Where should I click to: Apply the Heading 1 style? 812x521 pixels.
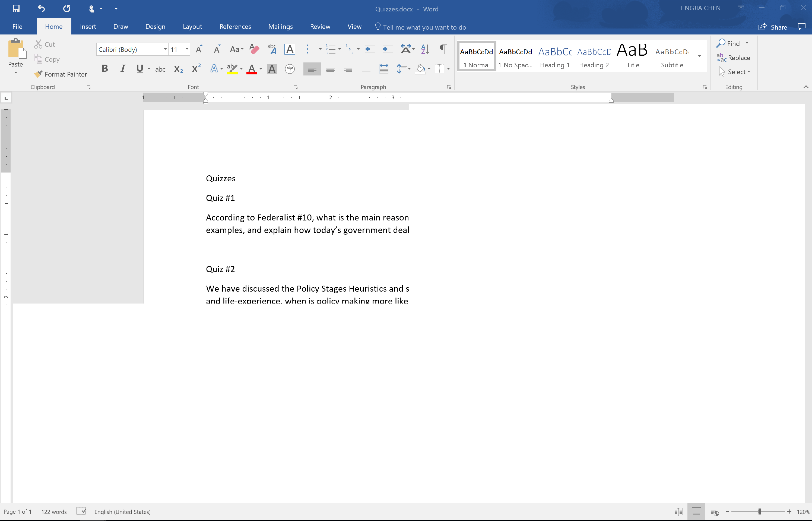point(554,56)
